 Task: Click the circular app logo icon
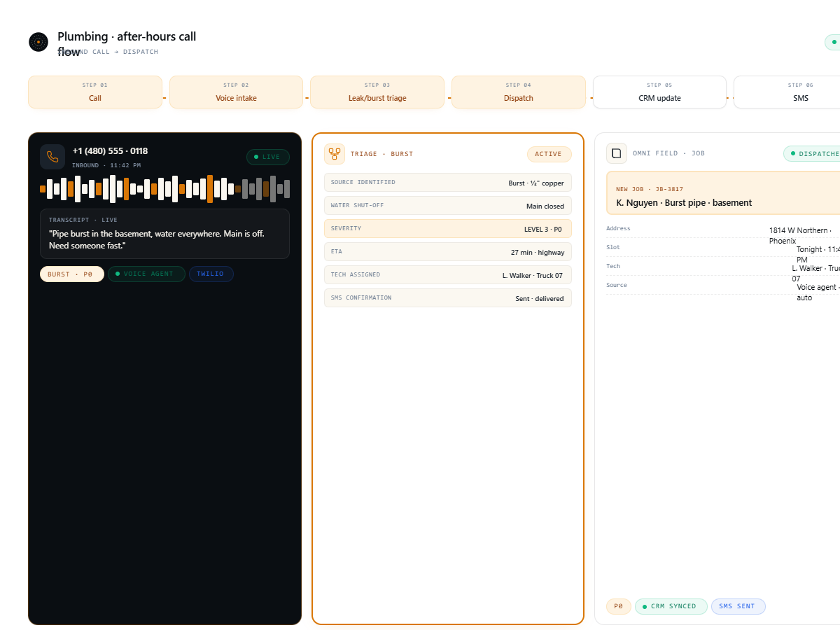(38, 42)
